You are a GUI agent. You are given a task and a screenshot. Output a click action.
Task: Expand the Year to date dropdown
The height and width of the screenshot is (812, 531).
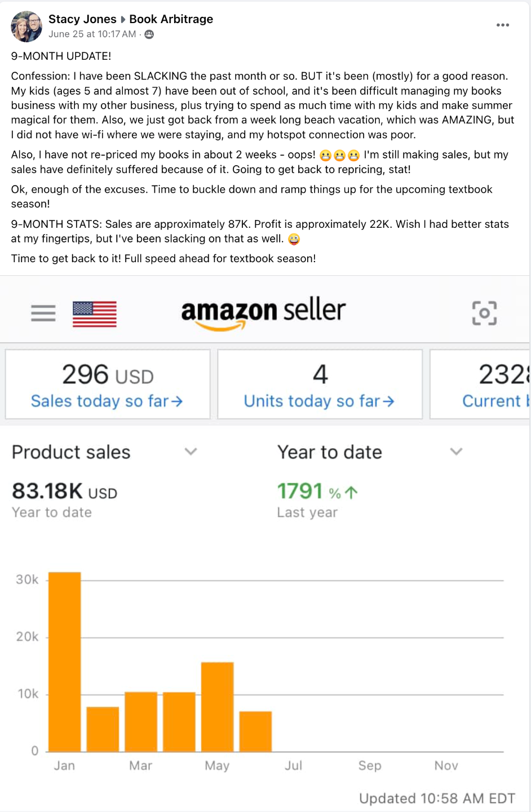point(456,452)
